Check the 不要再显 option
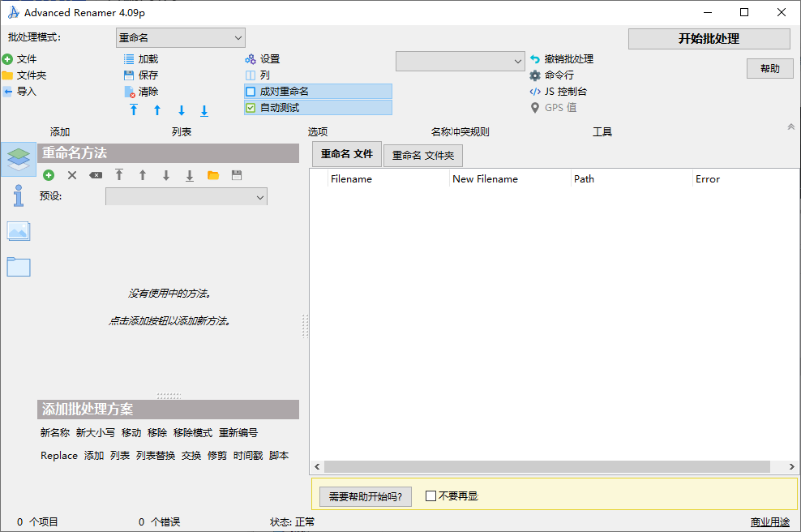 pos(430,496)
